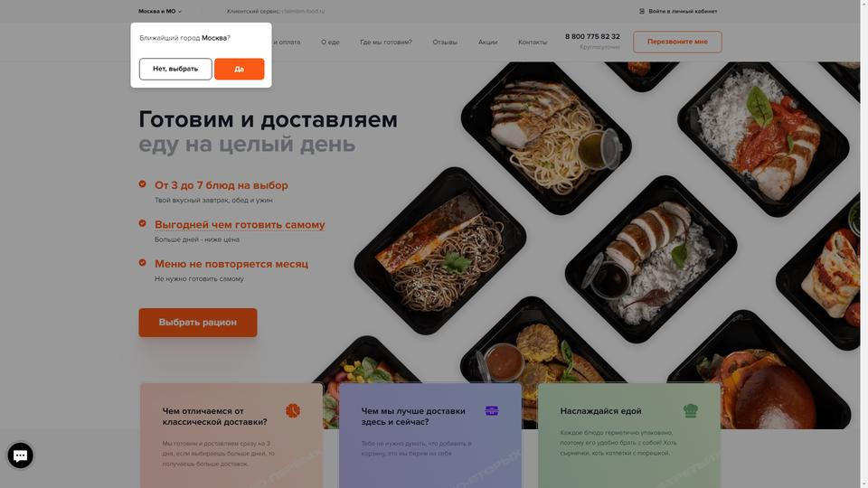868x488 pixels.
Task: Click the login cabinet icon
Action: coord(642,11)
